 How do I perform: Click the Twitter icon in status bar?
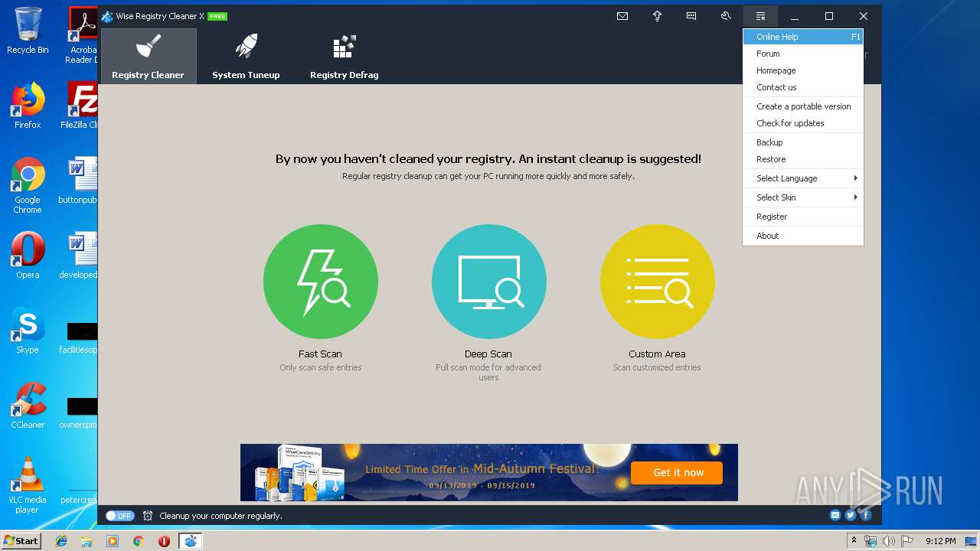[x=851, y=515]
